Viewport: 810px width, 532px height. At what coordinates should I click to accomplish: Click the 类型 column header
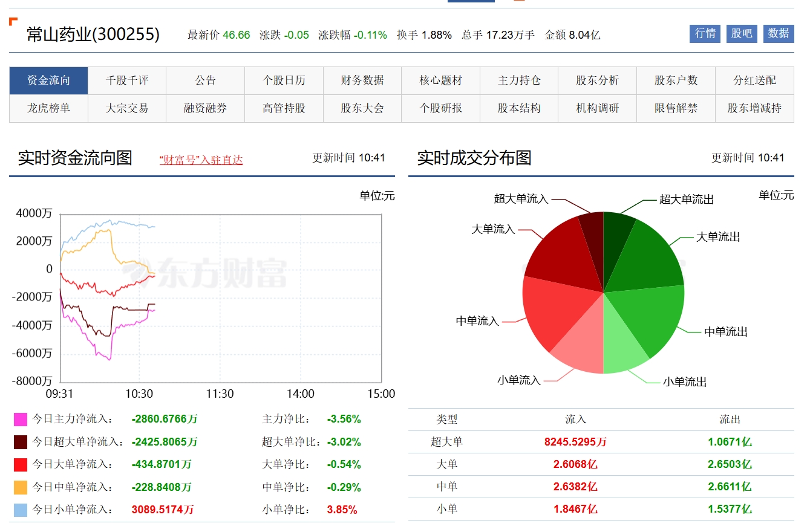pyautogui.click(x=447, y=420)
